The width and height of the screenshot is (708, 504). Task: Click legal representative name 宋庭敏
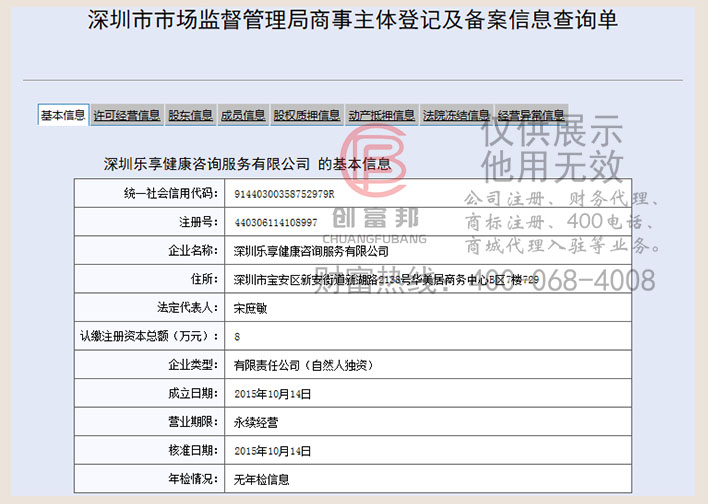254,308
